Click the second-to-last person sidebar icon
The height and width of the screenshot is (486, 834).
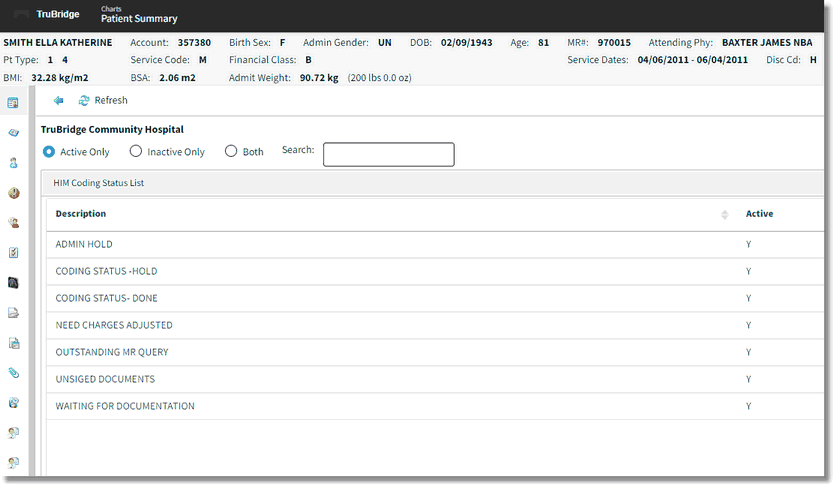pyautogui.click(x=13, y=433)
